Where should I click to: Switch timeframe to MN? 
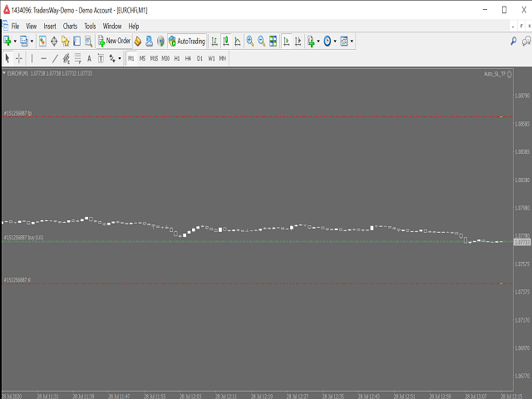pyautogui.click(x=223, y=58)
